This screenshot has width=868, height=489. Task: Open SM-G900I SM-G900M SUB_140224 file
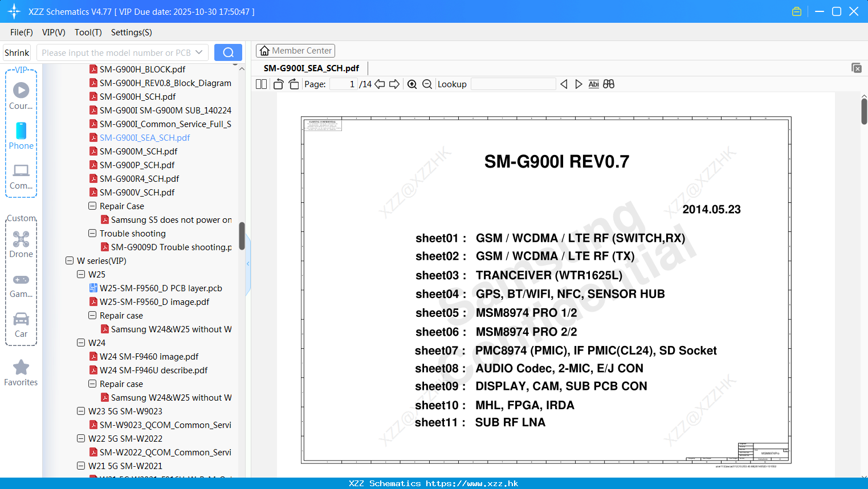click(x=165, y=111)
